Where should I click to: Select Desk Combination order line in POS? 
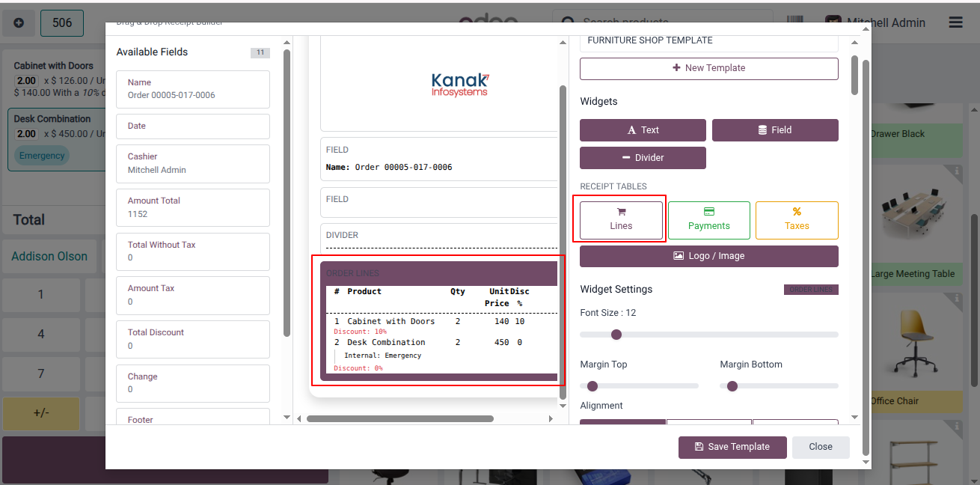coord(58,140)
